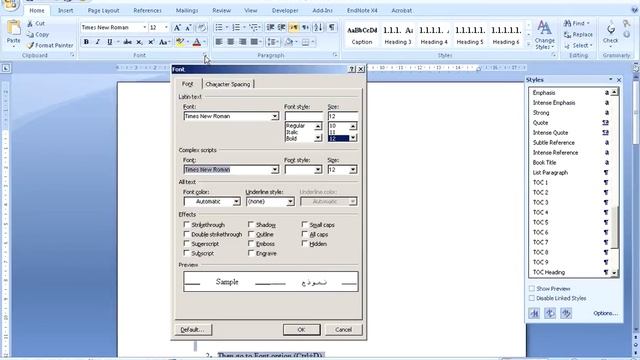The image size is (640, 360).
Task: Switch to Character Spacing tab
Action: click(228, 84)
